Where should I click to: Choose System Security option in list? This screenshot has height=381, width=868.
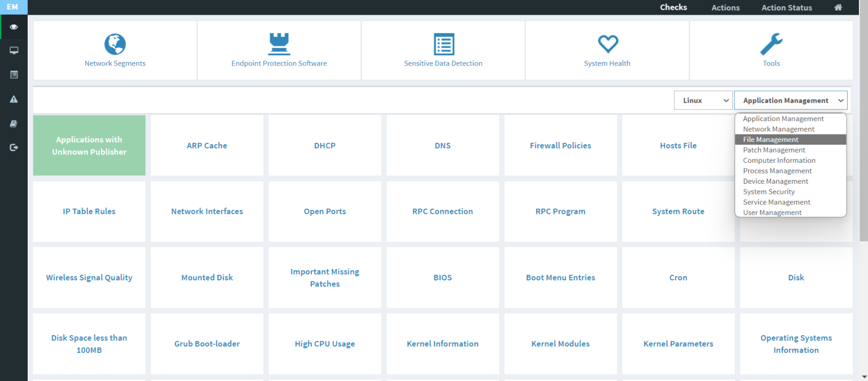[769, 192]
